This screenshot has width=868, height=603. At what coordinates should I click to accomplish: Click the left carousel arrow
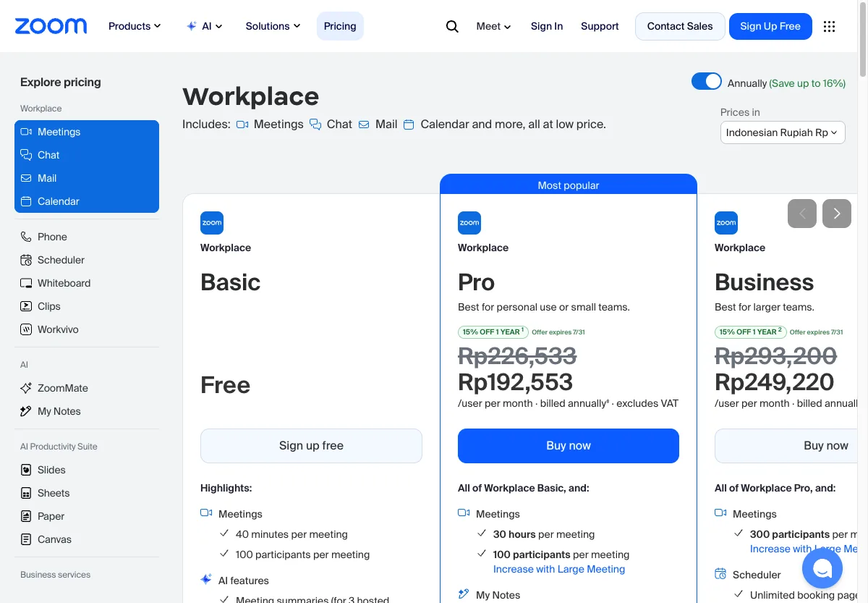pyautogui.click(x=802, y=214)
